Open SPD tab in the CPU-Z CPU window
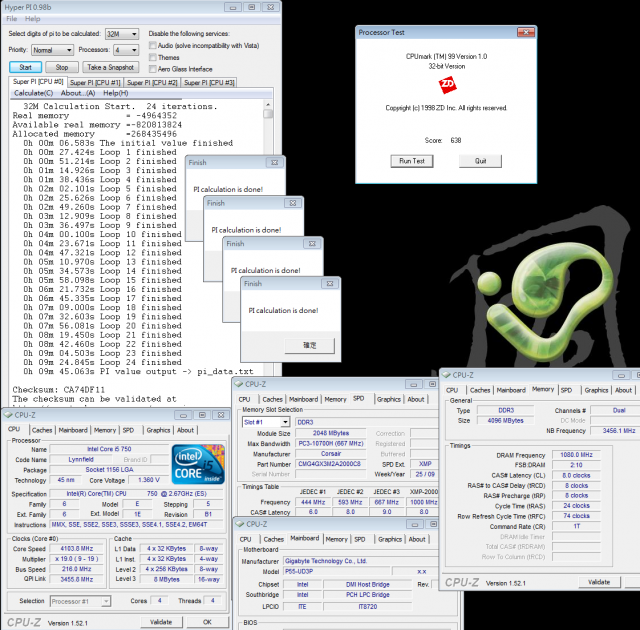 point(129,430)
